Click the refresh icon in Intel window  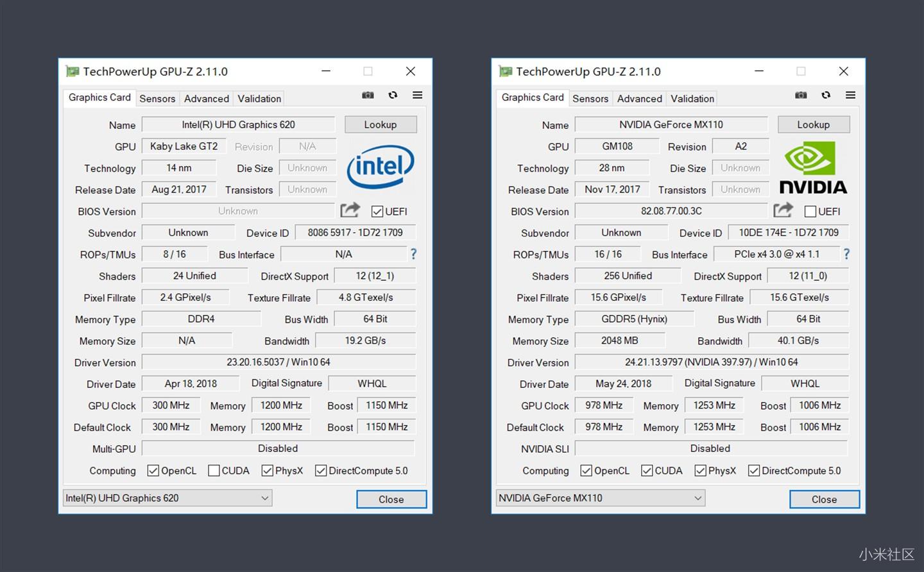[393, 95]
